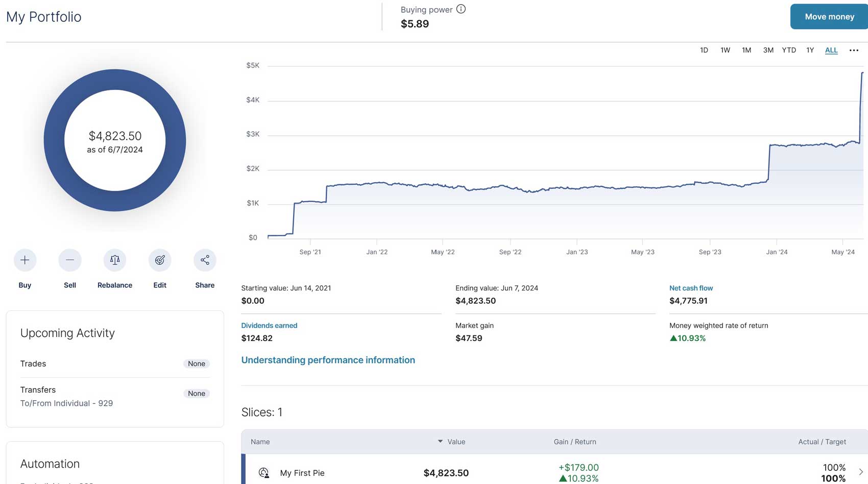Click the Move money button

(x=829, y=16)
